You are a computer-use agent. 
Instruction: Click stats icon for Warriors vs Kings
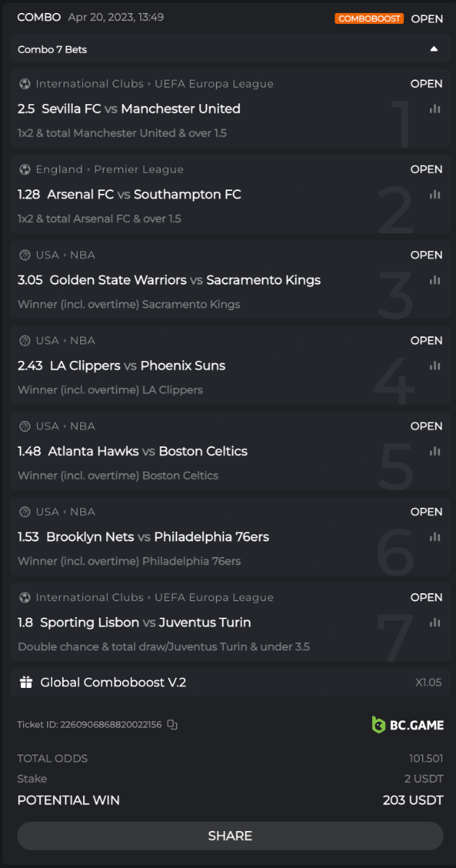(434, 280)
